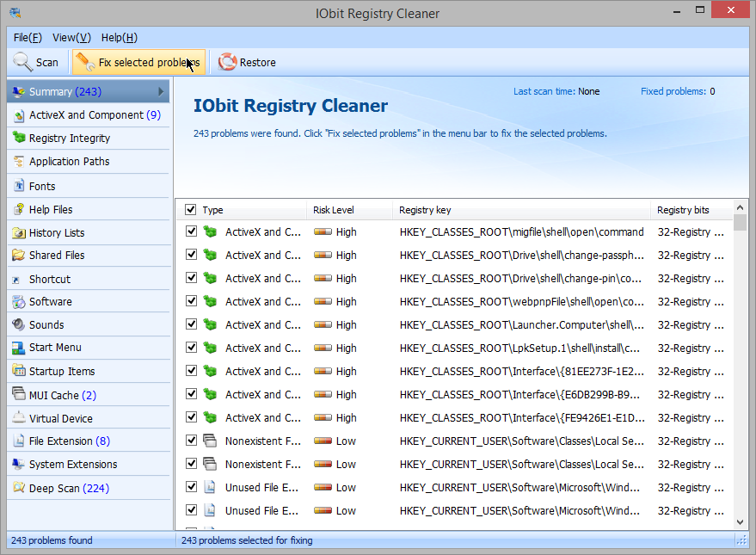Click the icon of the first Nonexistent F... row
756x555 pixels.
[210, 441]
